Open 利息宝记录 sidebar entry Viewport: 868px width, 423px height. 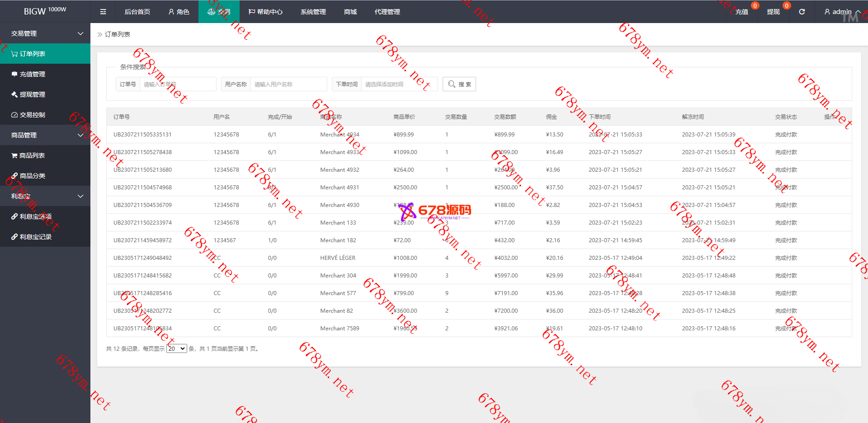[x=35, y=237]
